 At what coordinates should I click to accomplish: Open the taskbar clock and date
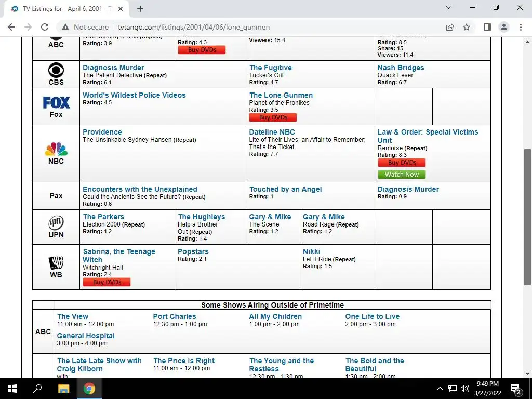point(487,389)
